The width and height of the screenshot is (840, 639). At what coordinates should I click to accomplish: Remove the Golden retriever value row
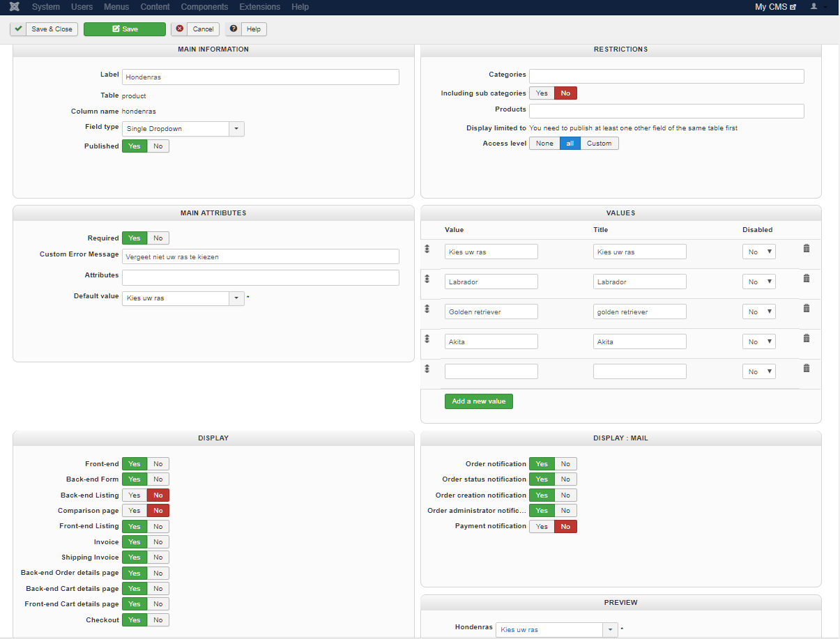pyautogui.click(x=807, y=308)
